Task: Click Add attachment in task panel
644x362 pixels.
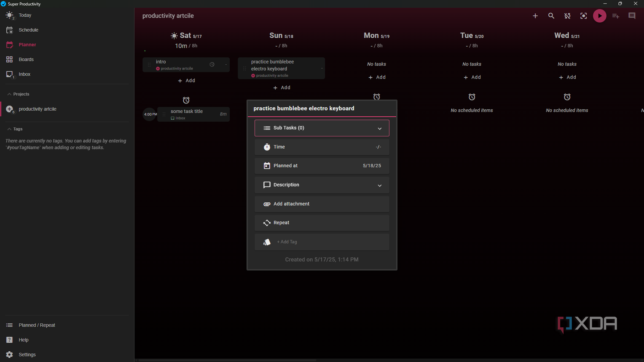Action: [x=322, y=204]
